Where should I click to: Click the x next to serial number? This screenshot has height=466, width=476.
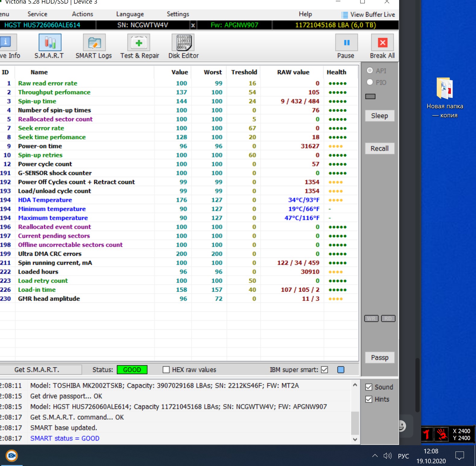tap(193, 25)
